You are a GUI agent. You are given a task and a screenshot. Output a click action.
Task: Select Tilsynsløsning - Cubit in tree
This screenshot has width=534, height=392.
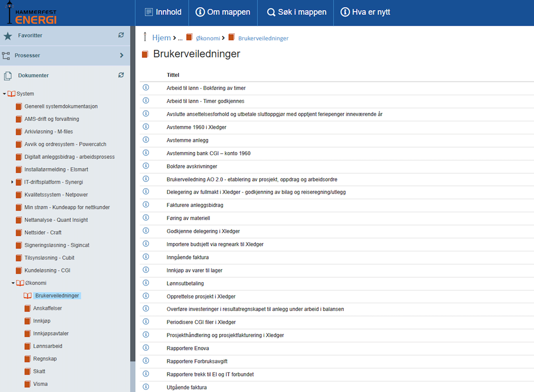[x=49, y=258]
